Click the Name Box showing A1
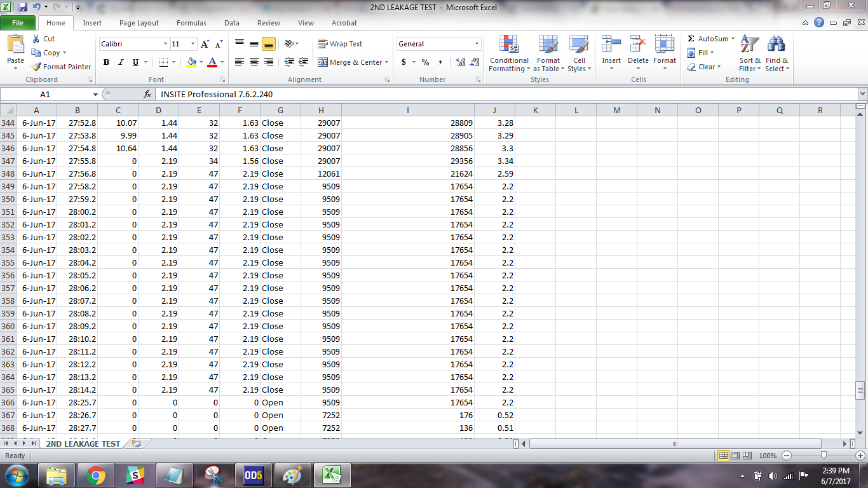Image resolution: width=868 pixels, height=488 pixels. coord(46,94)
